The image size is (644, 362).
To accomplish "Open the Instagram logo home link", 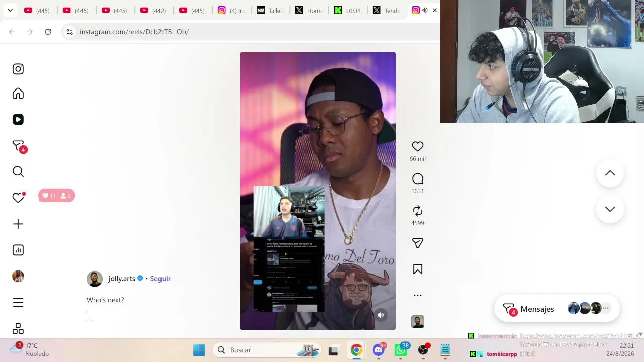I will (18, 69).
